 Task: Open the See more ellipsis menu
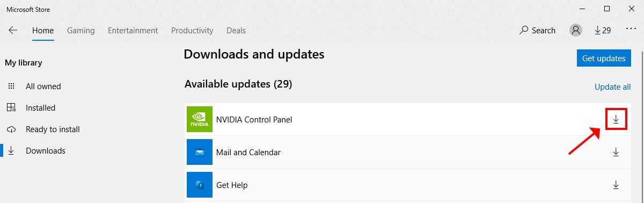click(x=631, y=30)
